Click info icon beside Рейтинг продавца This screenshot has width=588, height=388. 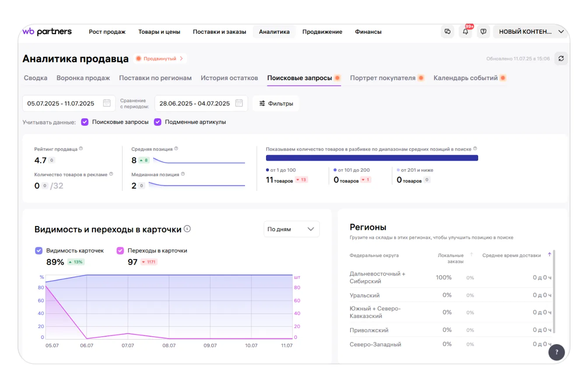tap(81, 149)
